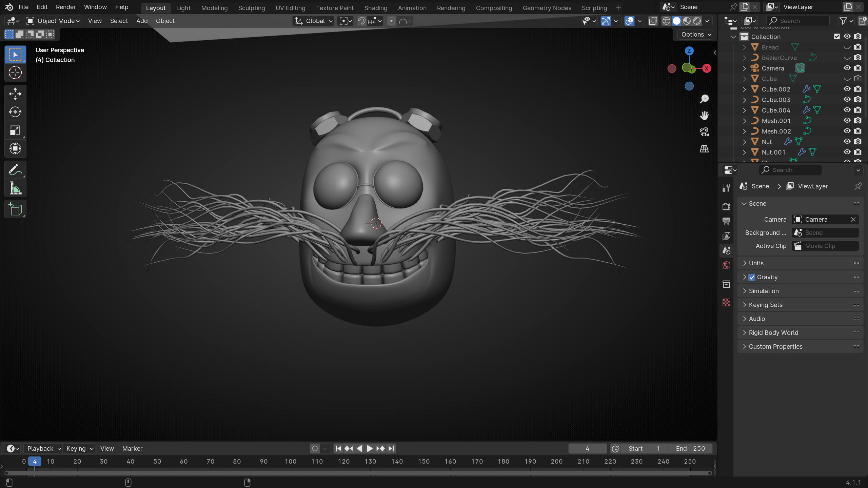Switch to Geometry Nodes workspace tab

547,8
